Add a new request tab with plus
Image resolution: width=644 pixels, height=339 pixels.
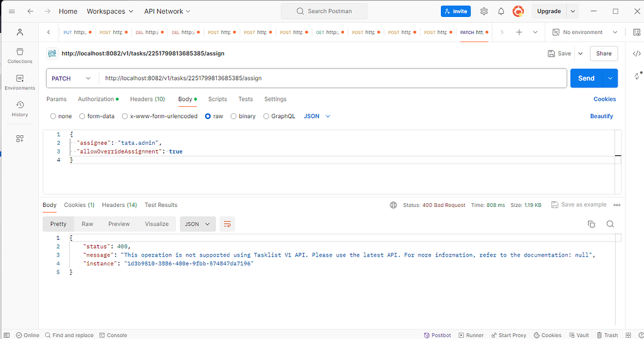point(519,32)
